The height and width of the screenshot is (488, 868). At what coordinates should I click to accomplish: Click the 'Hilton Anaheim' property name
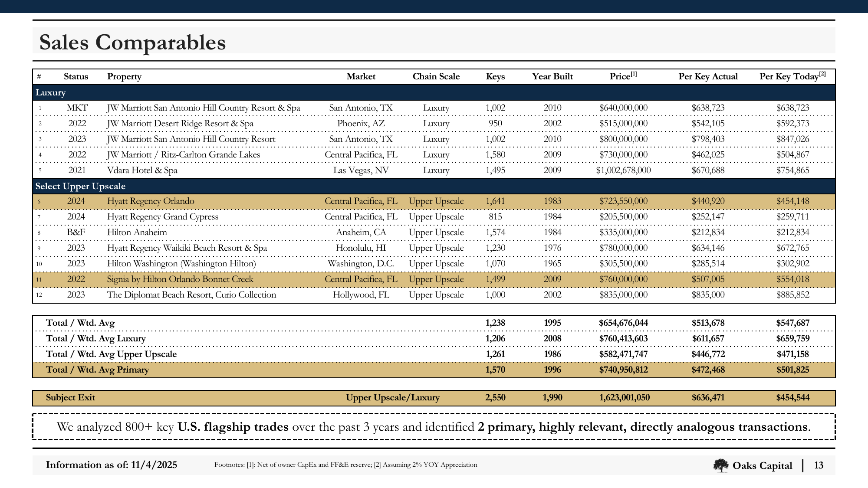137,232
